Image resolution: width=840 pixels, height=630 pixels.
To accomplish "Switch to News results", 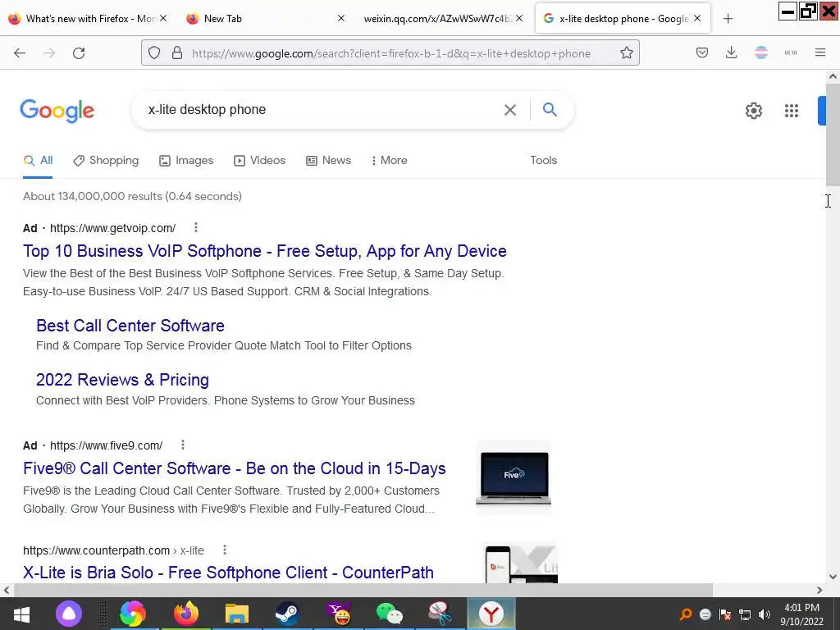I will pos(328,160).
